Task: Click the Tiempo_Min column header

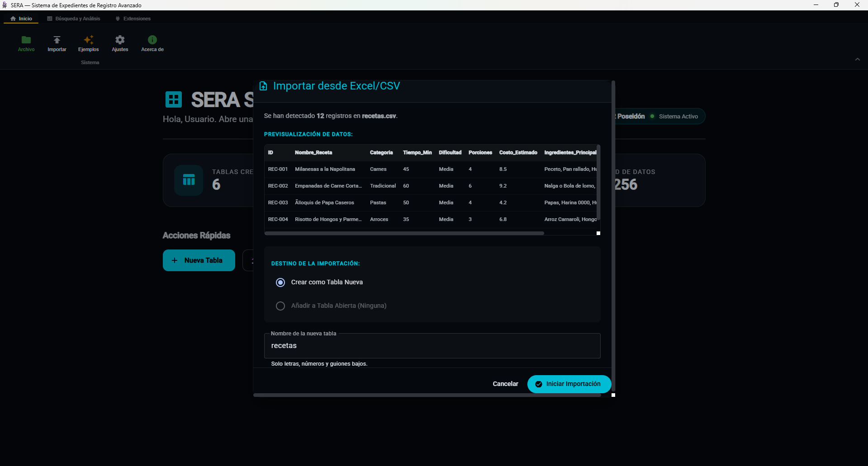Action: [x=417, y=153]
